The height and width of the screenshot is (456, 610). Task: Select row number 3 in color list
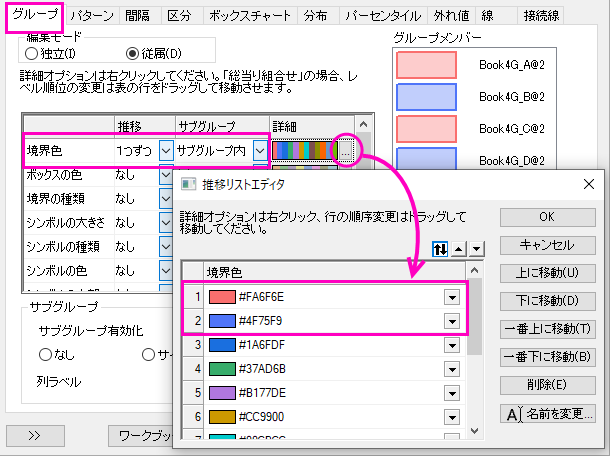pos(193,345)
